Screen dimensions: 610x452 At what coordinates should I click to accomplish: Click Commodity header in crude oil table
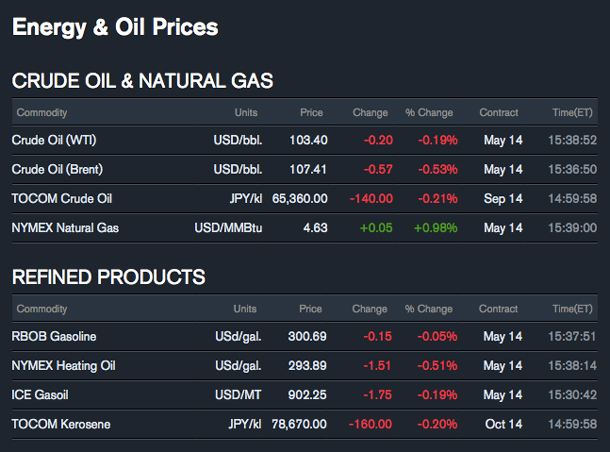coord(42,113)
